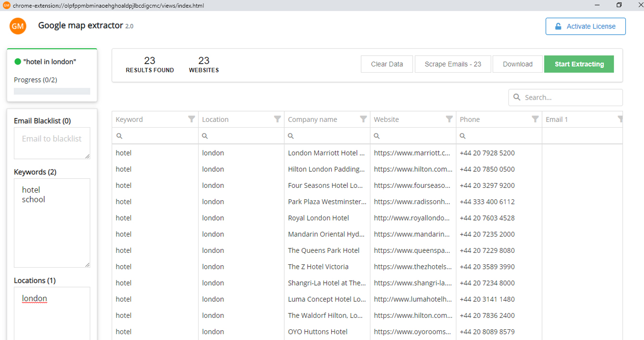
Task: Click the extraction progress bar
Action: point(52,91)
